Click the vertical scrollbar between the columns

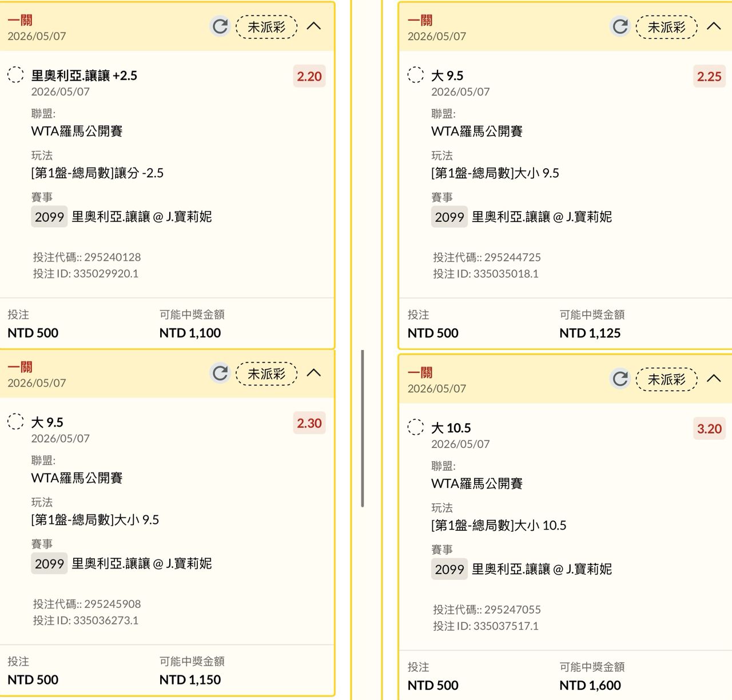click(363, 428)
